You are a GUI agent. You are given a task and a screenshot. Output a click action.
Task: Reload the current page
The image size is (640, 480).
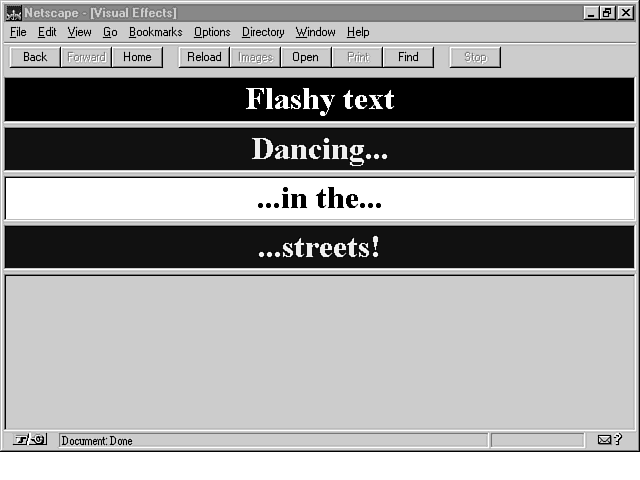pos(205,57)
